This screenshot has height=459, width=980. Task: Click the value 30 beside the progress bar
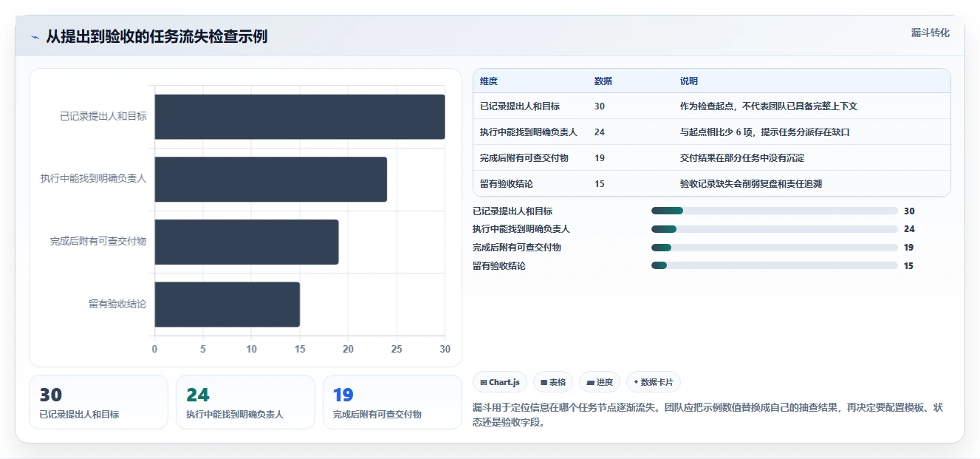[909, 211]
